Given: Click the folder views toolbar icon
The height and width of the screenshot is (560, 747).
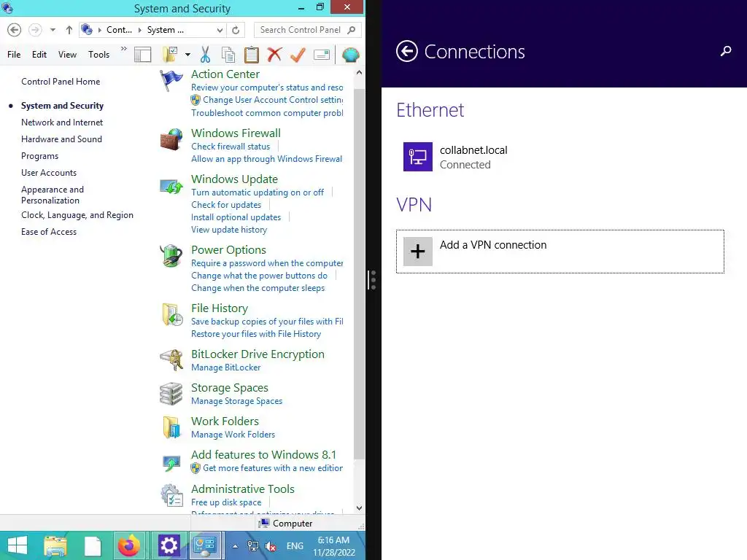Looking at the screenshot, I should (x=170, y=55).
